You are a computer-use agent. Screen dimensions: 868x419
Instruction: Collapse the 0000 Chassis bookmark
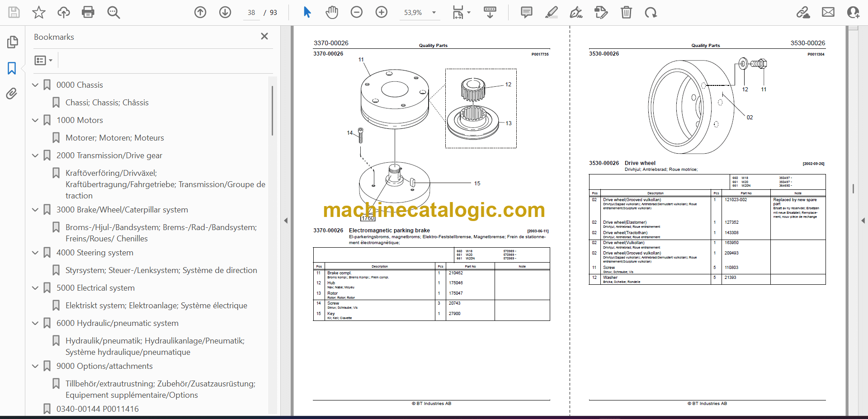(35, 85)
